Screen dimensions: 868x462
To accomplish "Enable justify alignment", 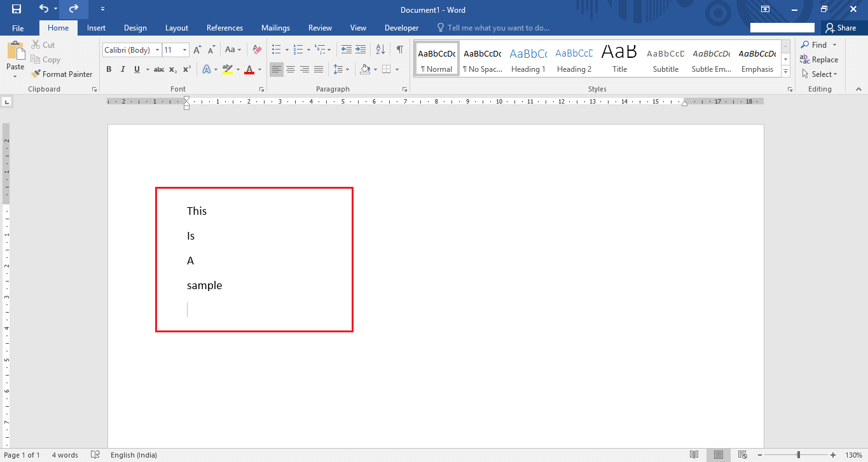I will click(319, 69).
